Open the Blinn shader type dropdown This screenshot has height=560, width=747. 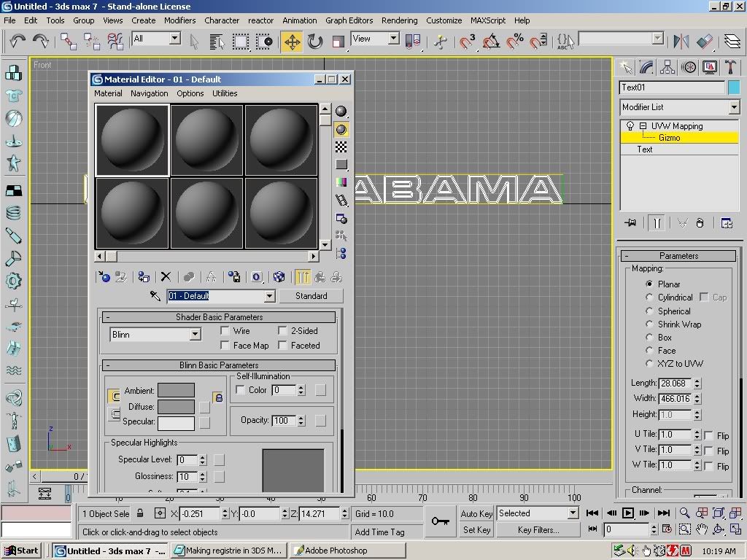pos(195,335)
